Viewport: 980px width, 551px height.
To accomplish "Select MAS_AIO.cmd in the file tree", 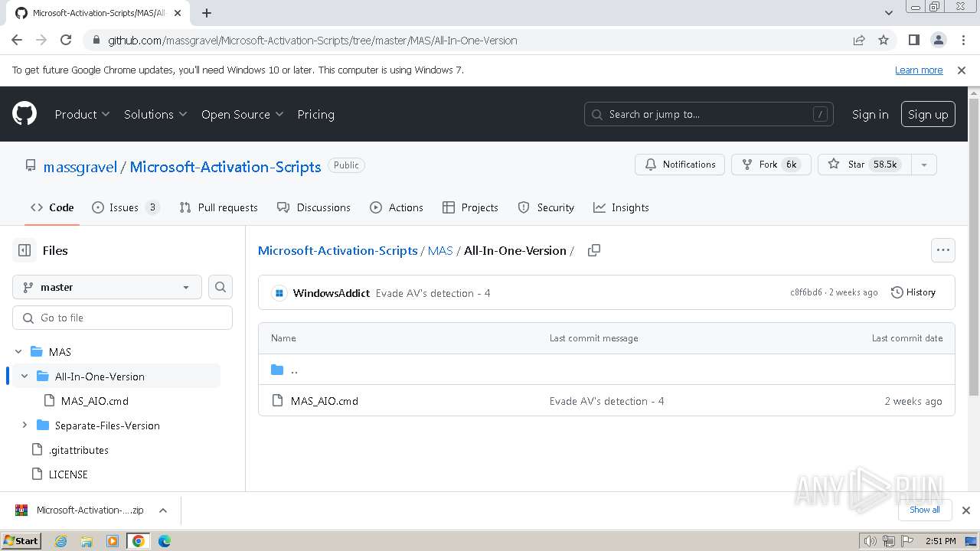I will pyautogui.click(x=95, y=401).
